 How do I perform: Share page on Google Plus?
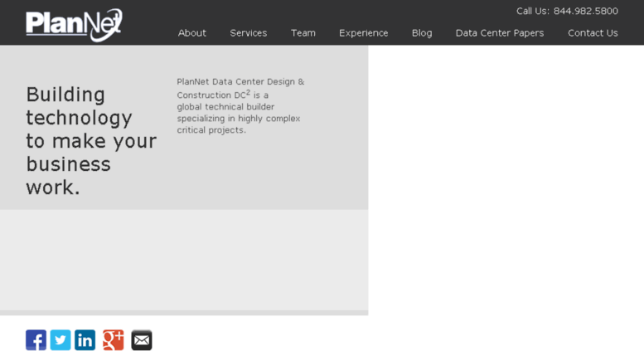pyautogui.click(x=114, y=340)
